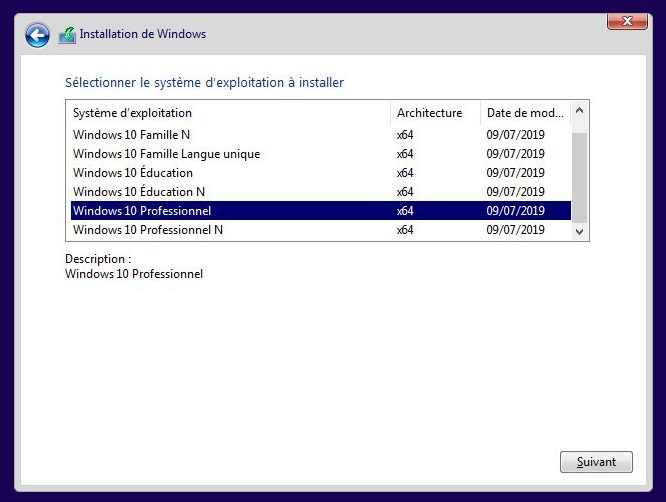The height and width of the screenshot is (502, 666).
Task: Select Windows 10 Famille Langue unique
Action: pyautogui.click(x=166, y=154)
